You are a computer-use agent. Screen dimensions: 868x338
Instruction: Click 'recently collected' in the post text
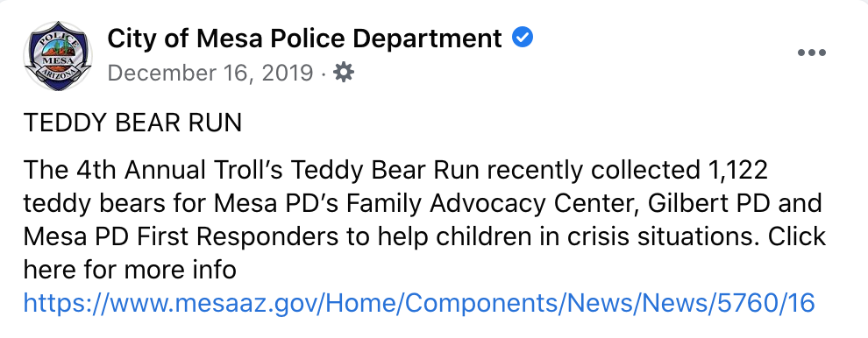click(594, 171)
